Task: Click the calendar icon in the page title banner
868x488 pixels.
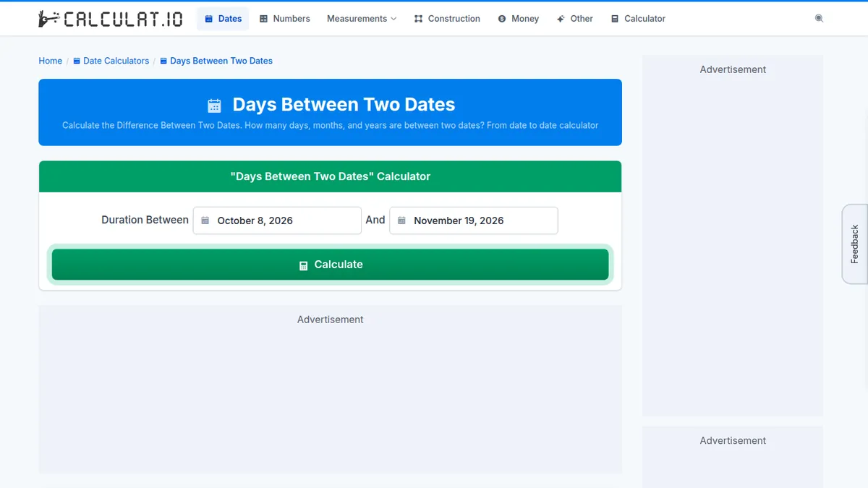Action: [214, 106]
